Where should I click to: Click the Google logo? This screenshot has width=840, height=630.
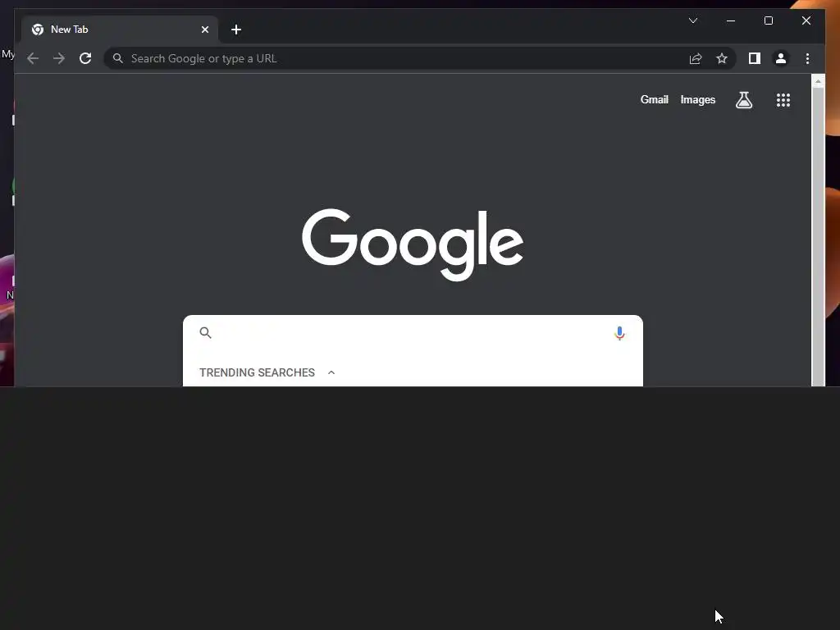pyautogui.click(x=413, y=244)
